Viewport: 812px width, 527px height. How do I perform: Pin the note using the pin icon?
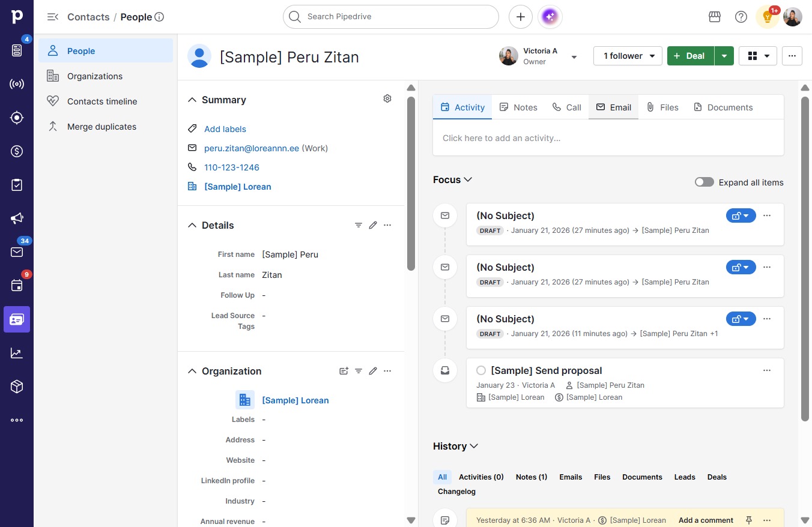(749, 520)
